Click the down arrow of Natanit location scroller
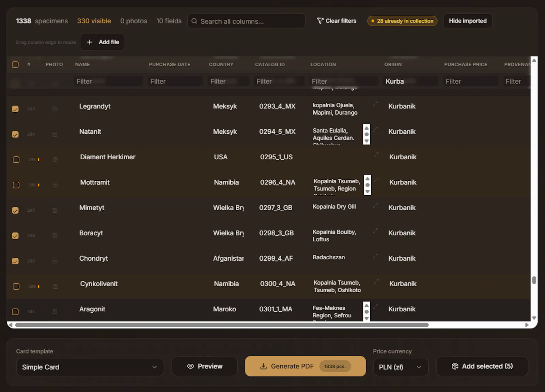The image size is (545, 392). point(367,141)
